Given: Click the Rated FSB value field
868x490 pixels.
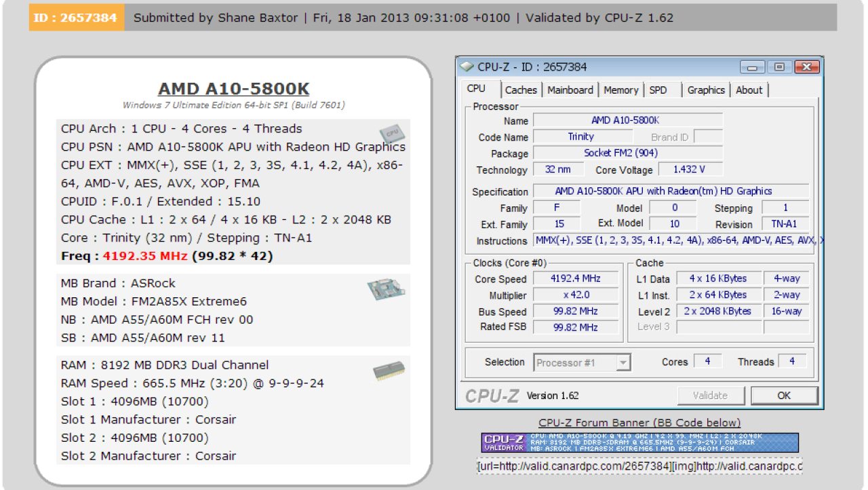Looking at the screenshot, I should coord(576,327).
